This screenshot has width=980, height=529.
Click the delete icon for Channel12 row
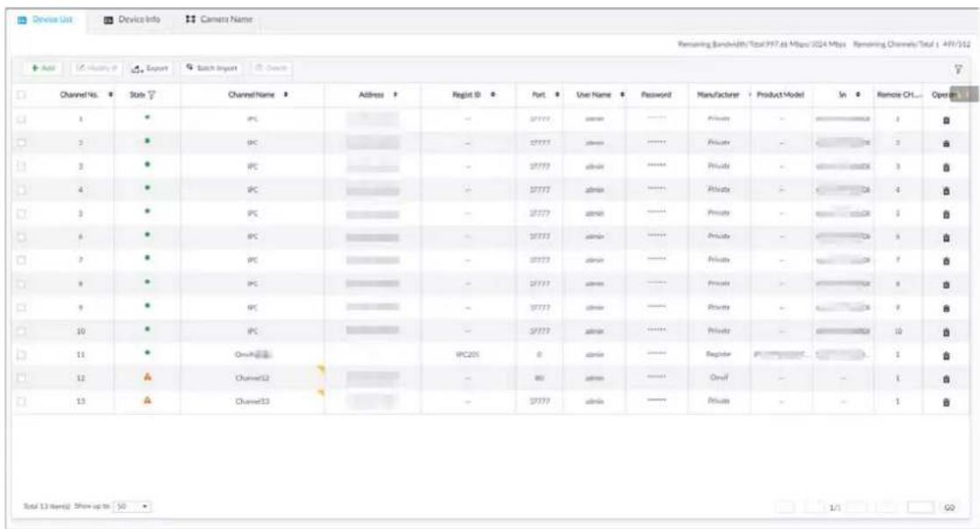pyautogui.click(x=946, y=379)
